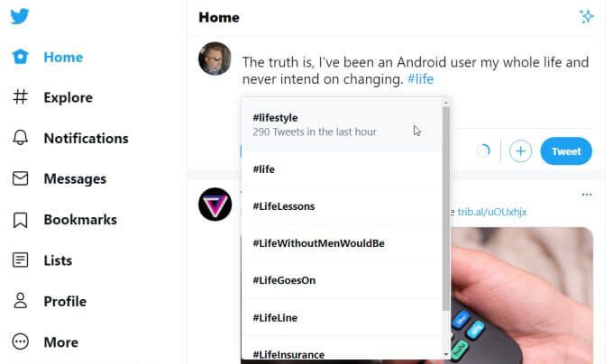
Task: Open Home via the house icon
Action: click(21, 57)
